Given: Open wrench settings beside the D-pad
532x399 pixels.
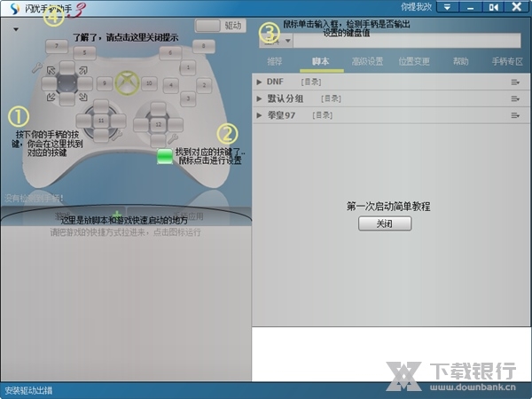Looking at the screenshot, I should [x=36, y=68].
